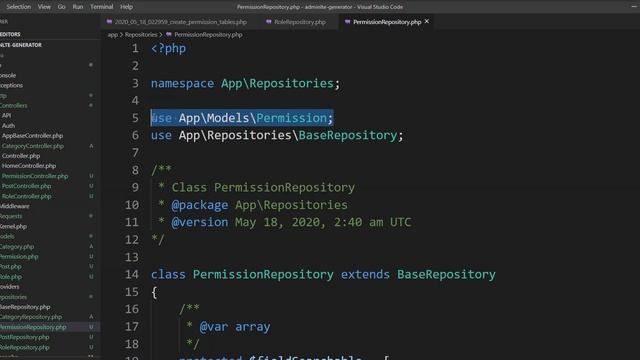
Task: Click the 'namespace' keyword on line 3
Action: coord(182,84)
